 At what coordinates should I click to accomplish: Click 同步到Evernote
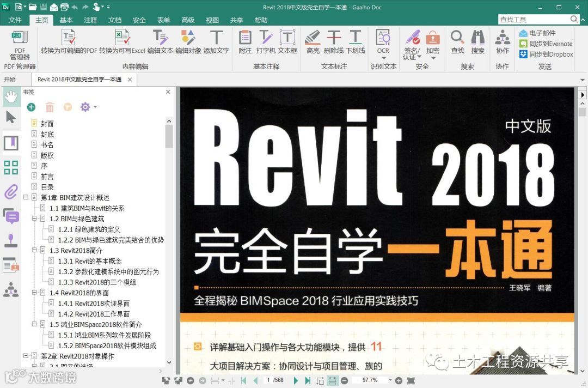tap(546, 44)
